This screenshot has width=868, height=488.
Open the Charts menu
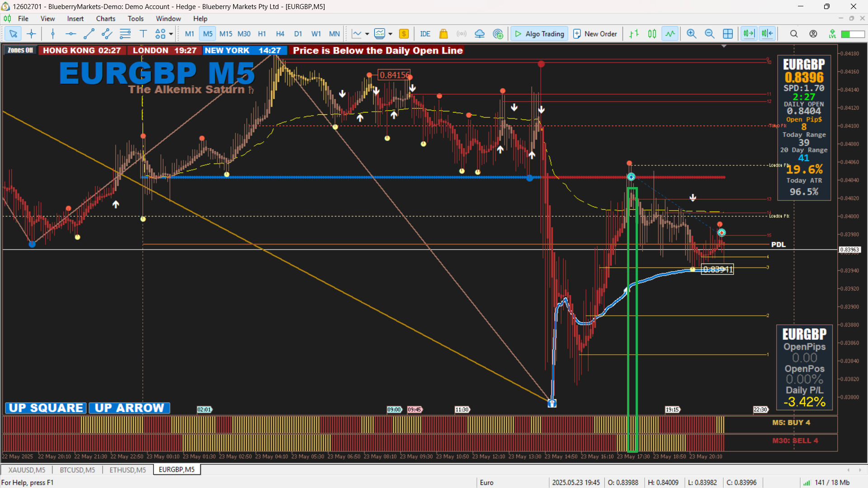[105, 19]
